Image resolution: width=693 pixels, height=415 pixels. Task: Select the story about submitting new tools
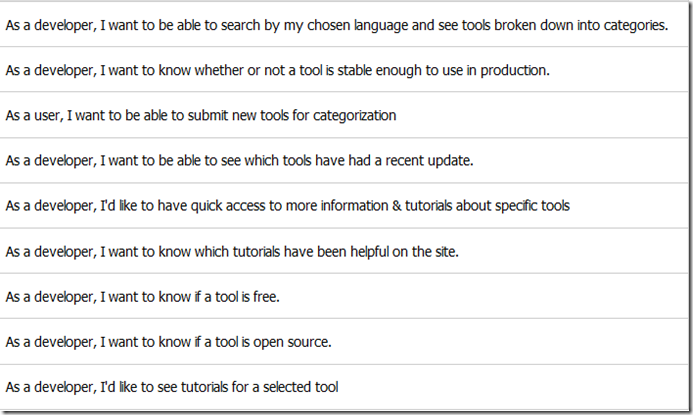[x=200, y=116]
